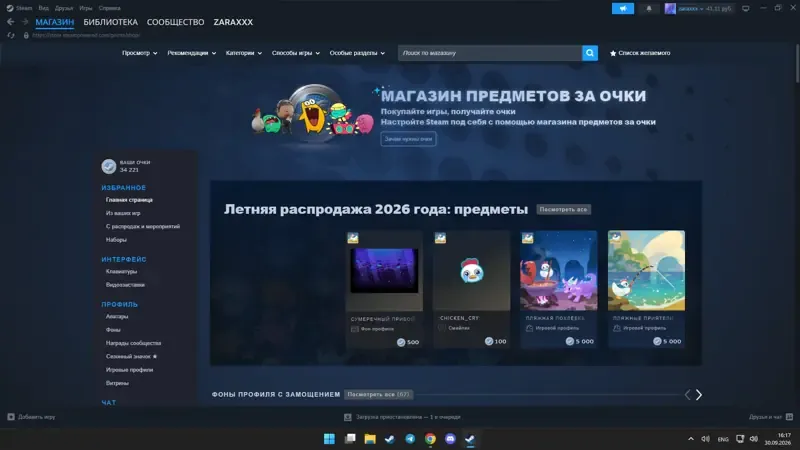
Task: Open the announcements megaphone button
Action: pyautogui.click(x=623, y=8)
